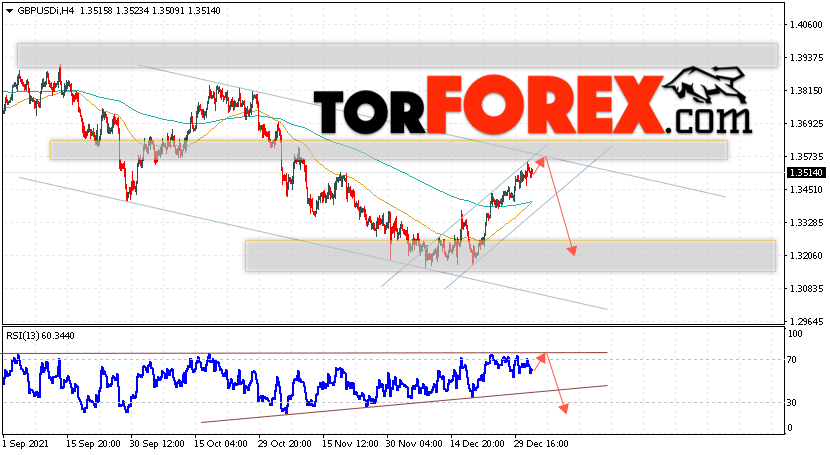Select the 14 Dec 20:00 date label
The width and height of the screenshot is (830, 455).
point(477,443)
